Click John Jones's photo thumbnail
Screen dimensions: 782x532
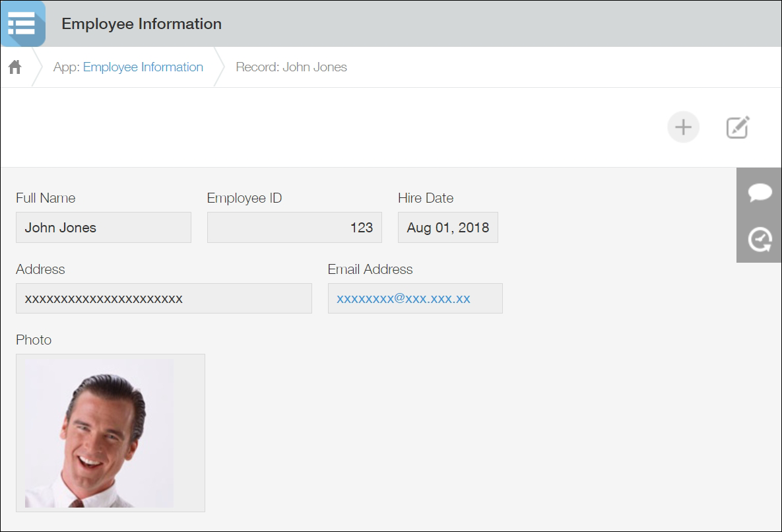[110, 433]
